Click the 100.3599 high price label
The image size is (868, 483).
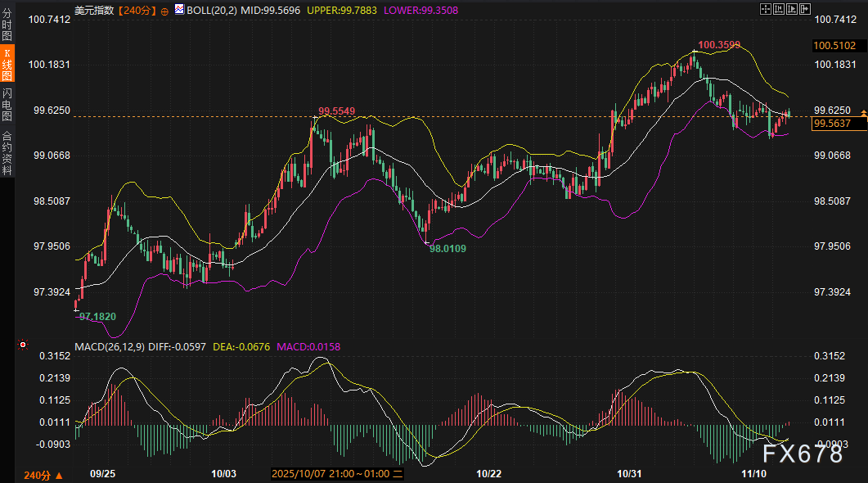point(718,44)
